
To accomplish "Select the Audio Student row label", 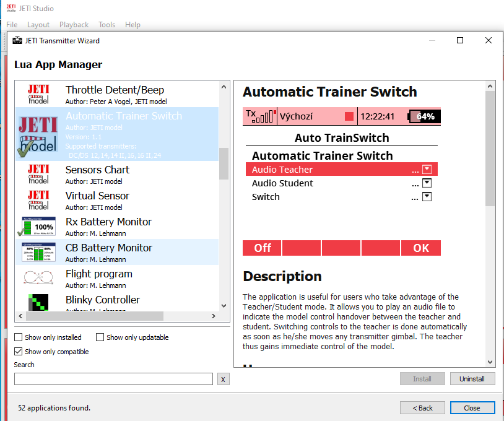I will [282, 183].
